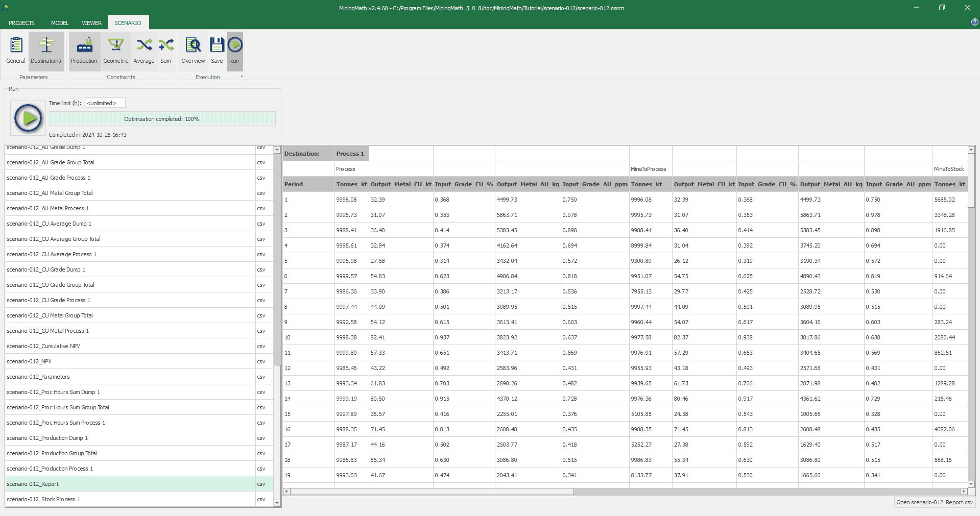Image resolution: width=980 pixels, height=516 pixels.
Task: Click the Time limit input field
Action: [x=105, y=103]
